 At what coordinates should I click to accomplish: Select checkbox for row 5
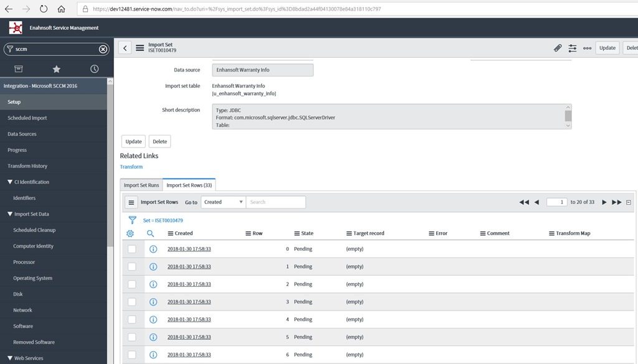tap(132, 337)
